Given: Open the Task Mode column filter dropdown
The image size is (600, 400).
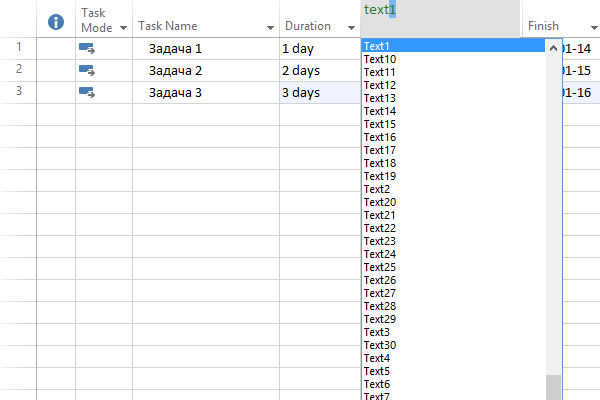Looking at the screenshot, I should [123, 28].
